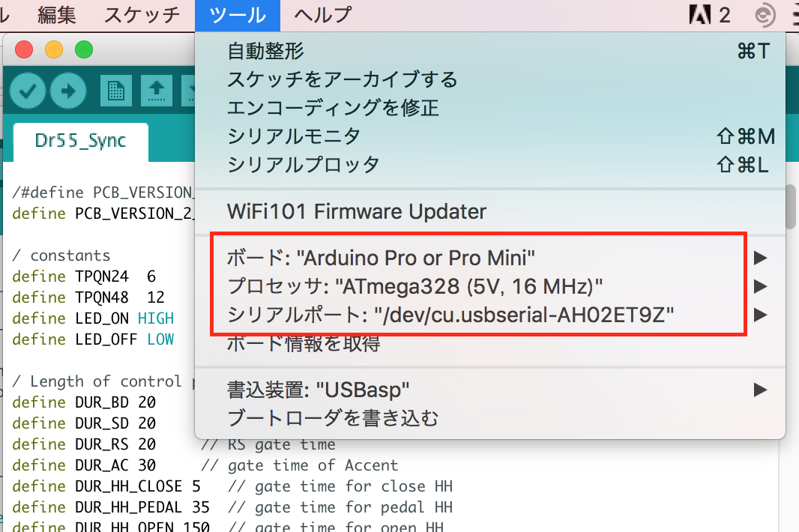Click the define DUR_HH_PEDAL 35 text

pos(111,507)
